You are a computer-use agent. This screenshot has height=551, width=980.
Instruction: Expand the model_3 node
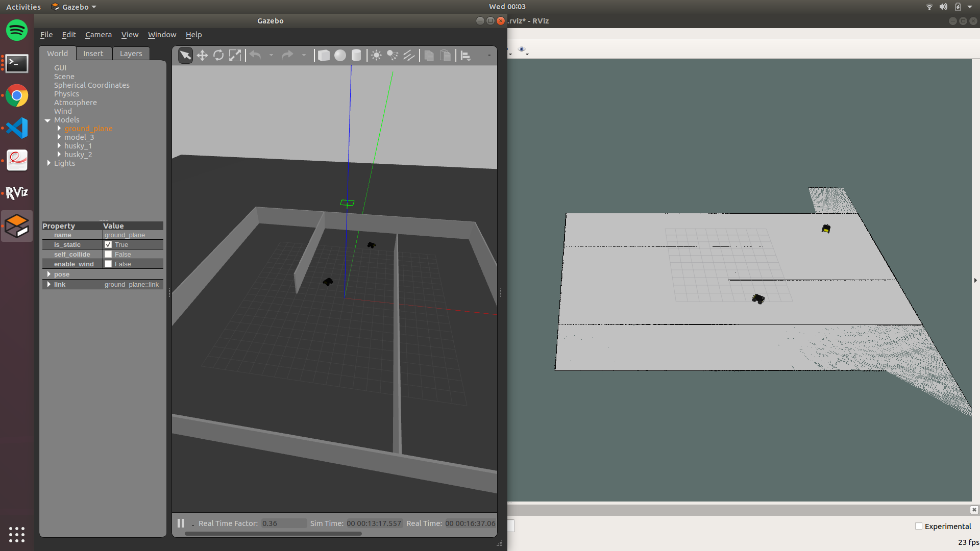coord(59,137)
